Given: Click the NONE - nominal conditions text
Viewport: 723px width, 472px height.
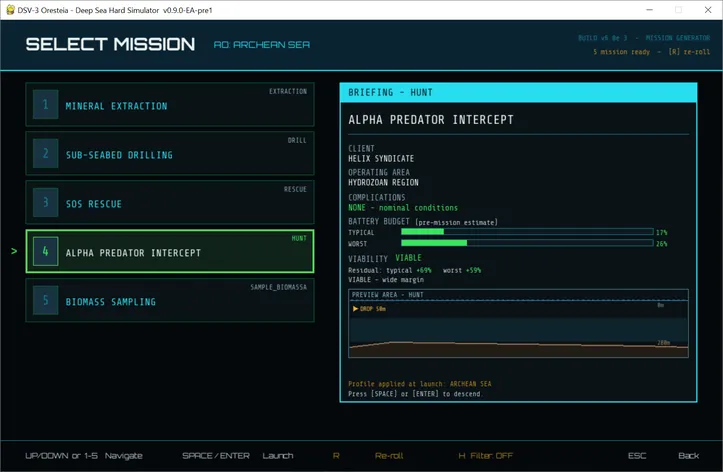Looking at the screenshot, I should click(x=403, y=208).
